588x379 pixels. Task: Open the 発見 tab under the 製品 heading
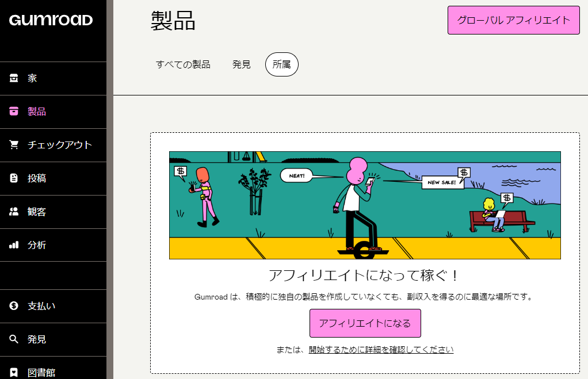point(242,64)
